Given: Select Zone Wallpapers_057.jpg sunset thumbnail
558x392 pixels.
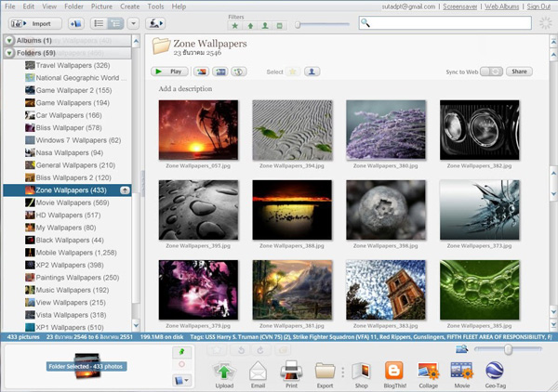Looking at the screenshot, I should (x=198, y=130).
